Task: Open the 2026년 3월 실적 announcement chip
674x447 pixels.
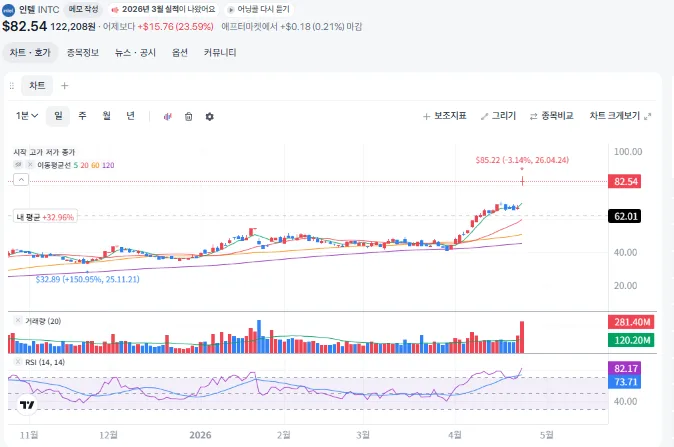Action: click(163, 9)
